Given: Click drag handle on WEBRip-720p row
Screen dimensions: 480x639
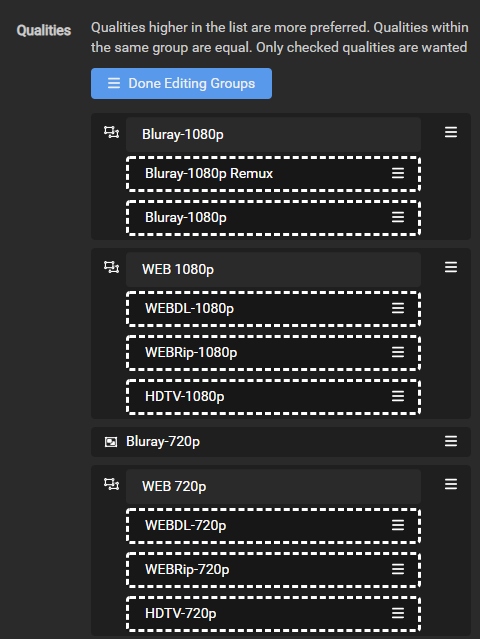Looking at the screenshot, I should (x=398, y=569).
